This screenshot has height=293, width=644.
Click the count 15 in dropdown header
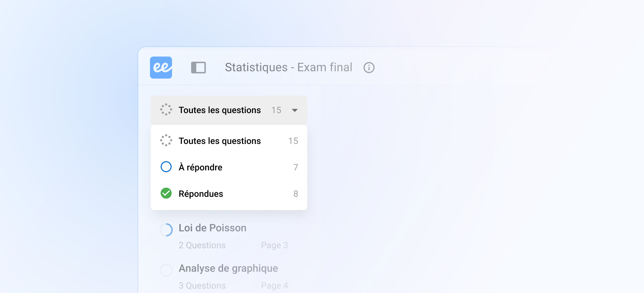276,110
